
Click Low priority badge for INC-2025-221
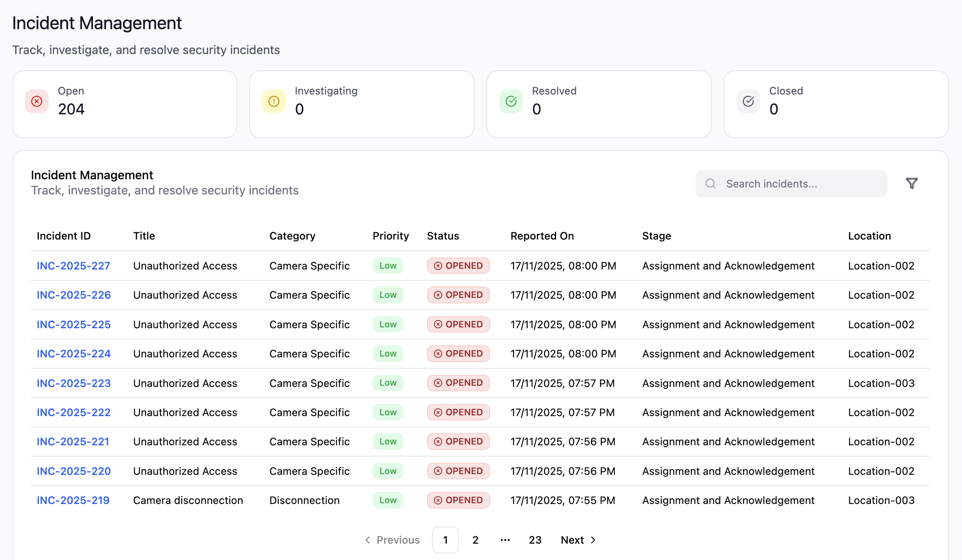coord(388,441)
